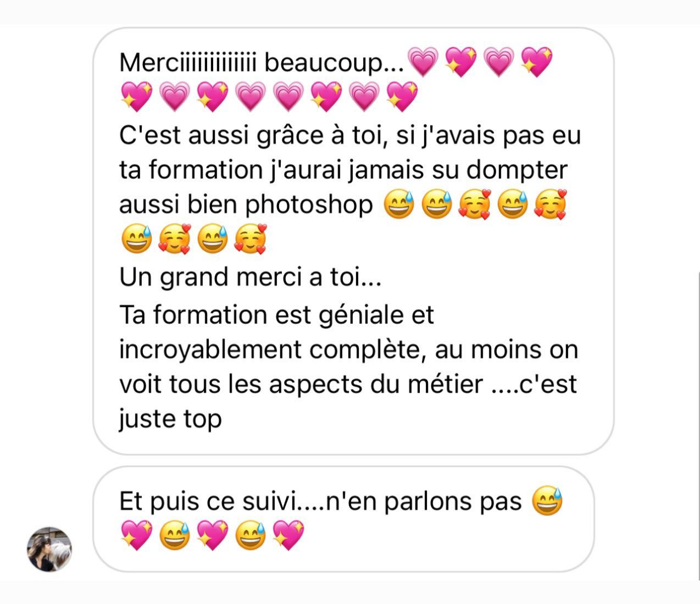
Task: Select the sweat-smile emoji after "parlons pas"
Action: click(x=548, y=501)
